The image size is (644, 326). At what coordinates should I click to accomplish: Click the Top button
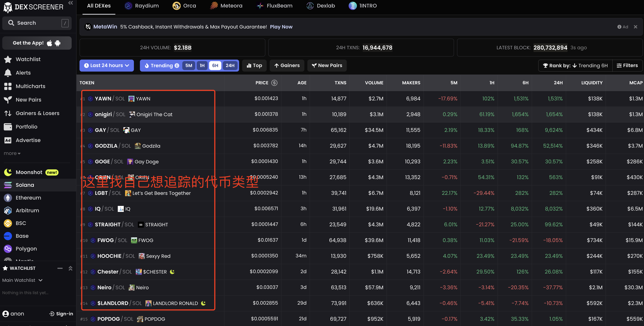(x=254, y=65)
